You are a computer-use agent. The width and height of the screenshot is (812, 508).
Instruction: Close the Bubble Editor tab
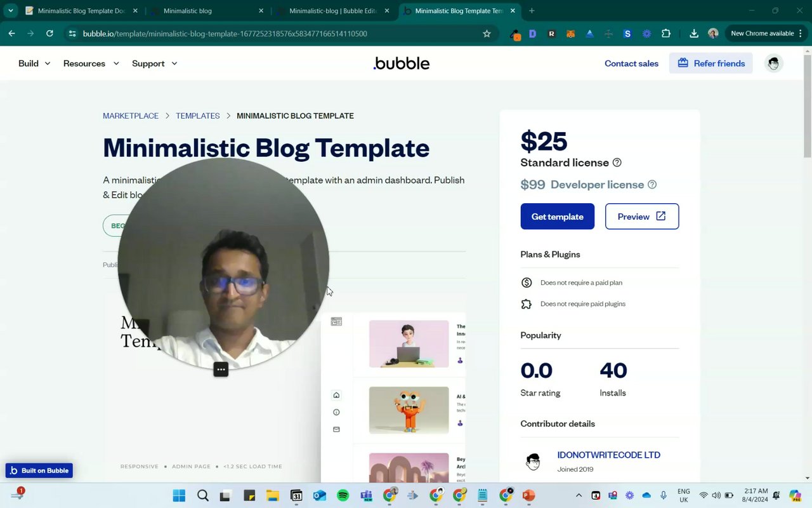pos(387,11)
